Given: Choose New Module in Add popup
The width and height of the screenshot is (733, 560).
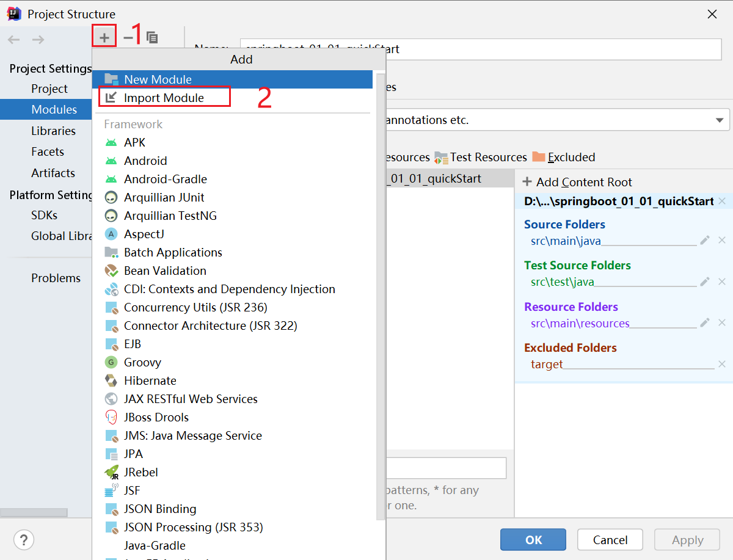Looking at the screenshot, I should tap(232, 79).
